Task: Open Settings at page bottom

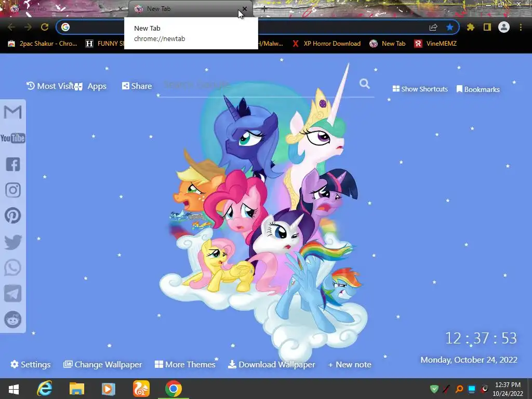Action: (31, 364)
